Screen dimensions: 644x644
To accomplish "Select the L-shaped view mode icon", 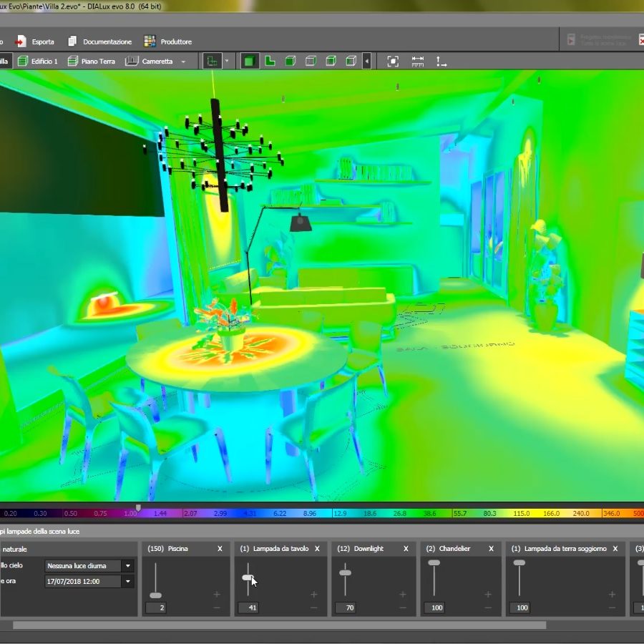I will (270, 62).
